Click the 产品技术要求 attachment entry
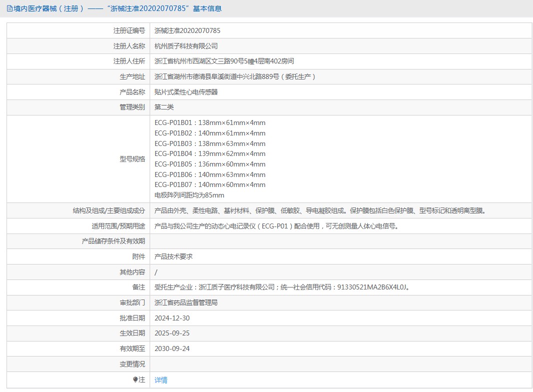 click(x=172, y=256)
